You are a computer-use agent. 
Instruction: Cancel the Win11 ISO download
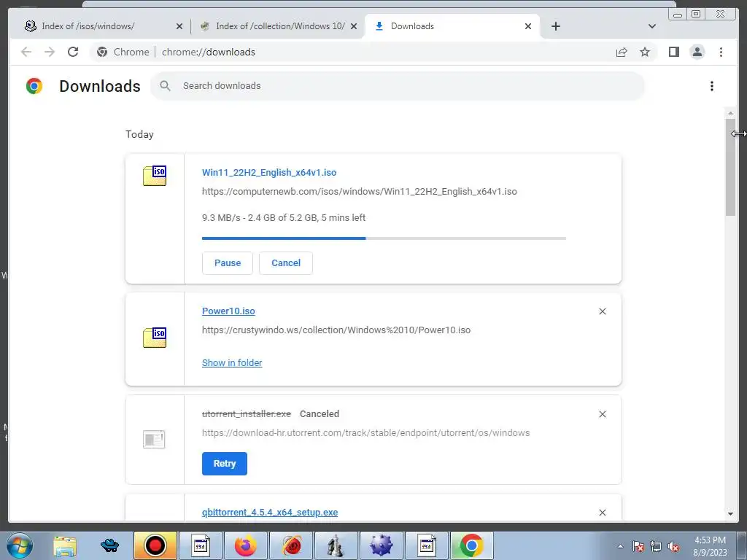click(286, 262)
